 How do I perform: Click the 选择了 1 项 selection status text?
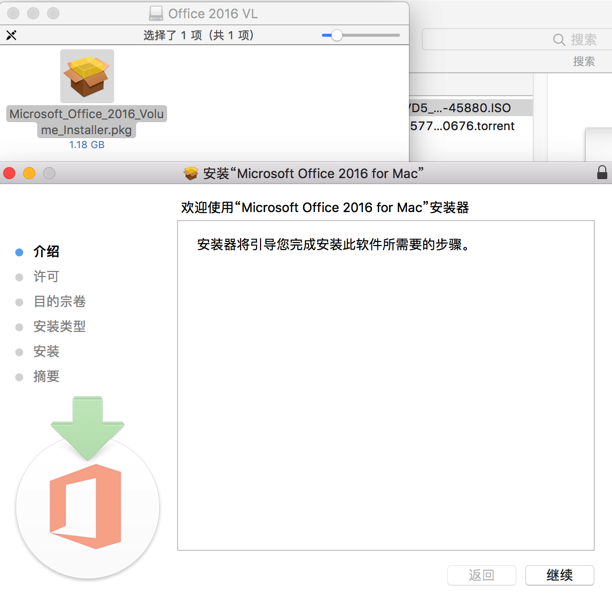click(198, 35)
